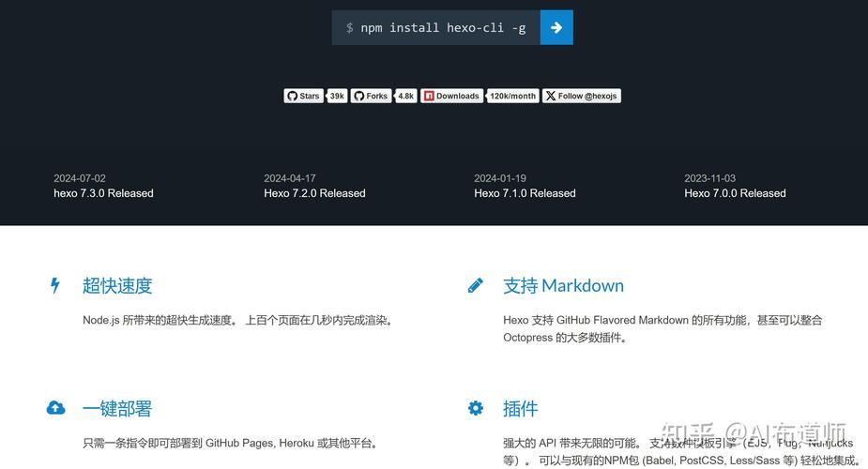
Task: Click the lightning bolt speed icon
Action: coord(54,285)
